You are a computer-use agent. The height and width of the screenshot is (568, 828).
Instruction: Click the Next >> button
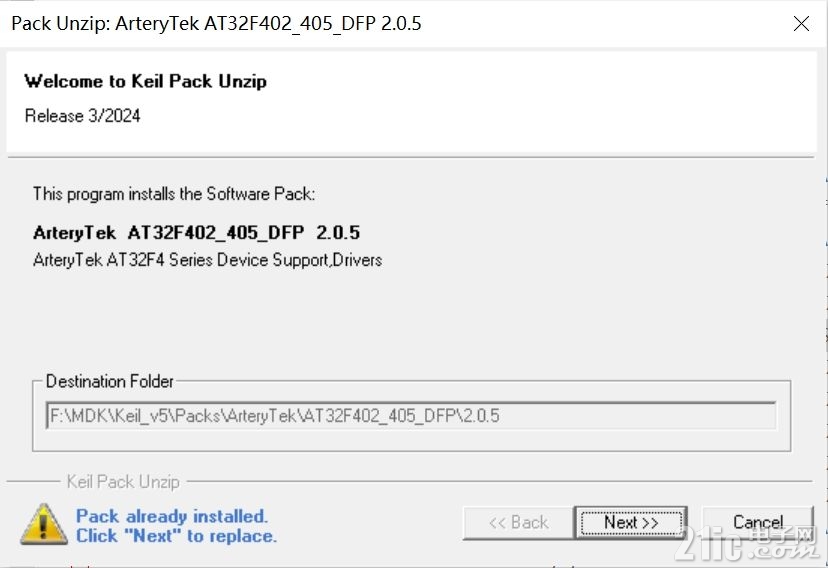[631, 523]
